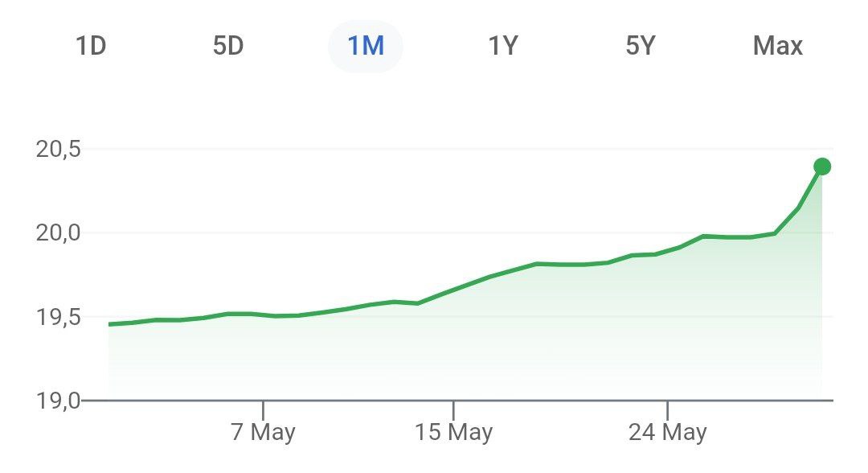Switch to the 1D time range
868x473 pixels.
(x=91, y=46)
